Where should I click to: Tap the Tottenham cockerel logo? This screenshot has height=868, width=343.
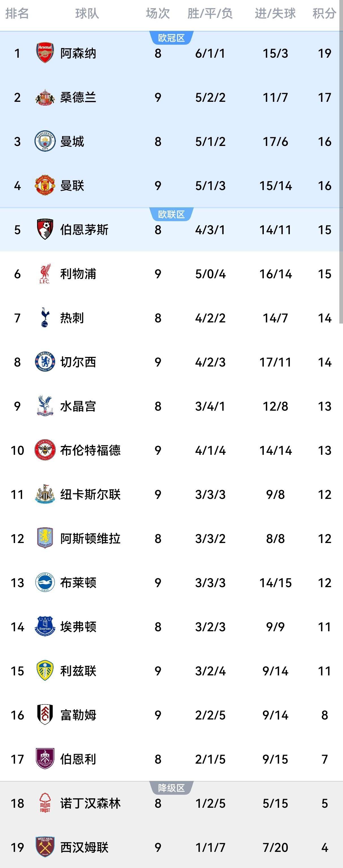tap(45, 317)
